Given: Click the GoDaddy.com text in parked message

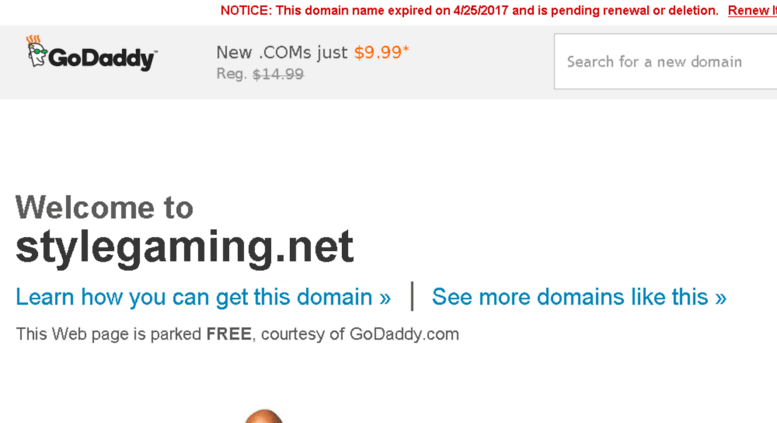Looking at the screenshot, I should click(x=404, y=334).
